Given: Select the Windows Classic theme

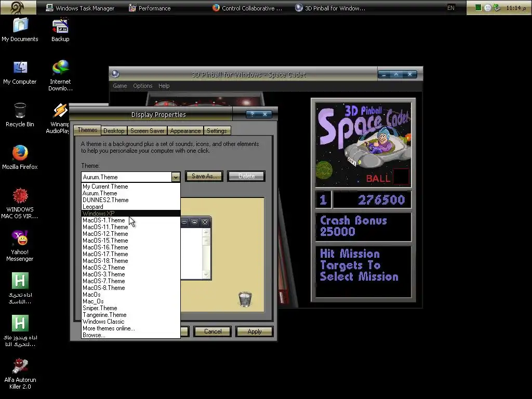Looking at the screenshot, I should point(131,322).
